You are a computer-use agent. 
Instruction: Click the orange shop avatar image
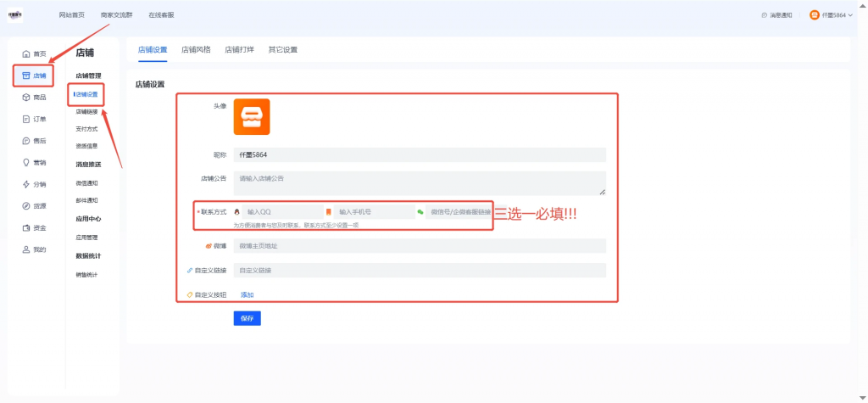pyautogui.click(x=252, y=117)
